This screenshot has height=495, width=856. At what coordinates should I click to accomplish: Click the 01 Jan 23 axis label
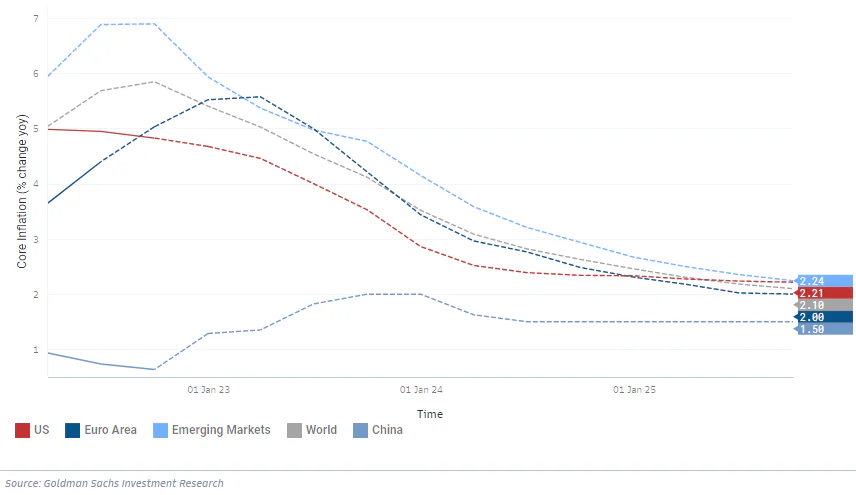[209, 390]
